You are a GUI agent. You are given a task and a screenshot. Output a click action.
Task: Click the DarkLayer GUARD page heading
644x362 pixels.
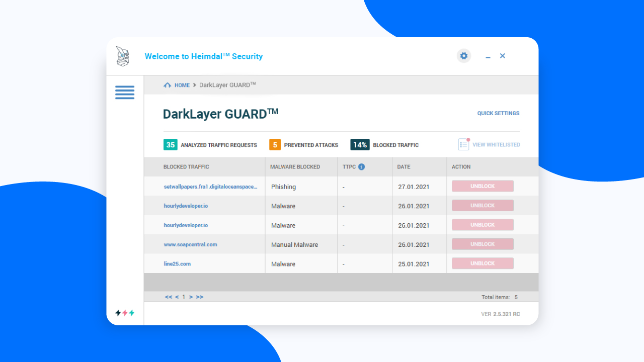[x=220, y=114]
